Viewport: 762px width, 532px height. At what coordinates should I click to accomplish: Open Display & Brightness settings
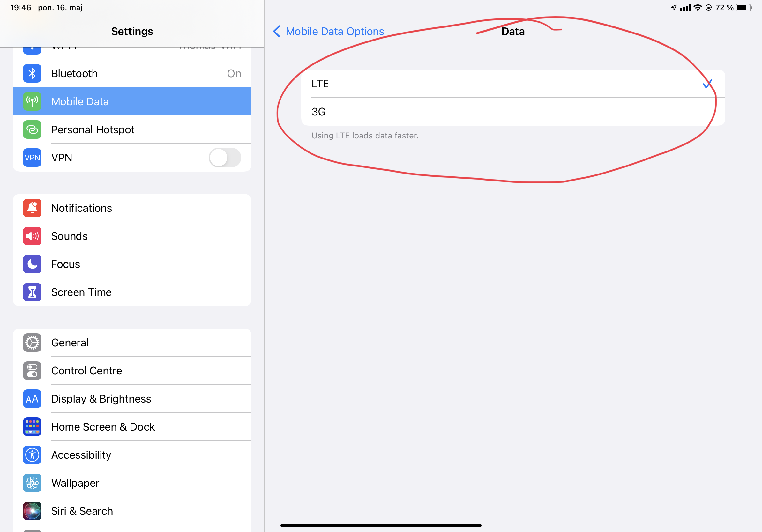[132, 399]
